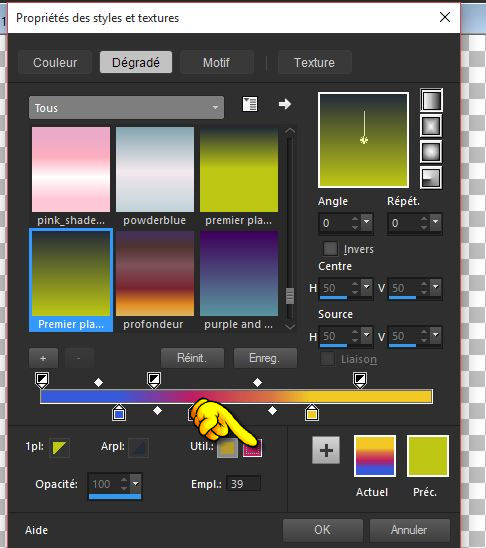Toggle the Liaison checkbox
Screen dimensions: 486x548
[327, 359]
